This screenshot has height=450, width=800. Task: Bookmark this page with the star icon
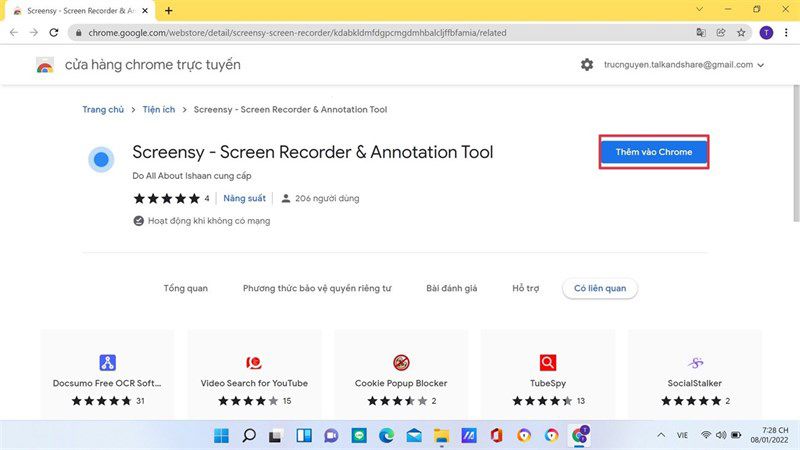pos(741,33)
